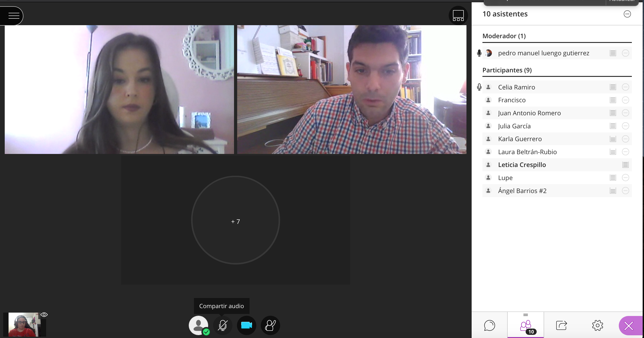Open the share content tab
This screenshot has height=338, width=644.
561,325
